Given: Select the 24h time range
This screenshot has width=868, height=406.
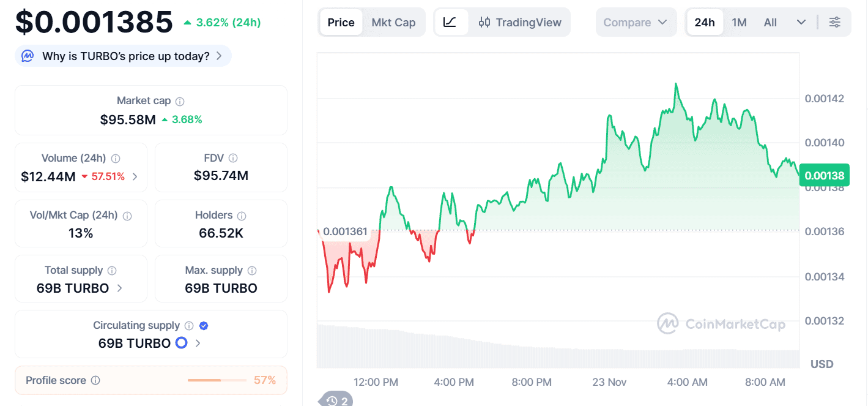Looking at the screenshot, I should pyautogui.click(x=704, y=23).
